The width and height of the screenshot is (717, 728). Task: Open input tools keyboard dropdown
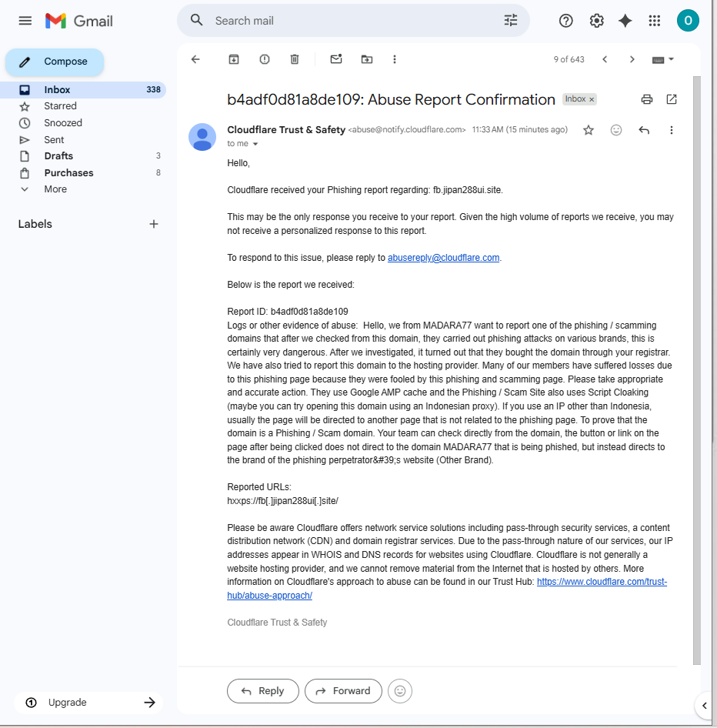[662, 59]
